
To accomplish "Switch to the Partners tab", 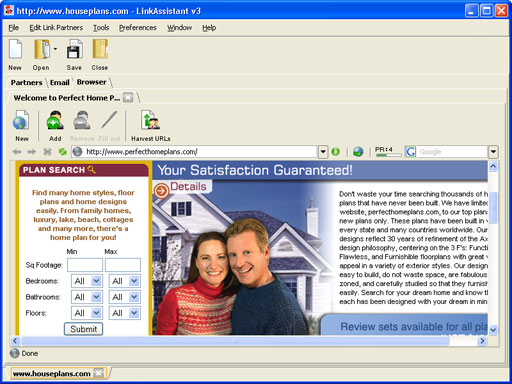I will (27, 82).
